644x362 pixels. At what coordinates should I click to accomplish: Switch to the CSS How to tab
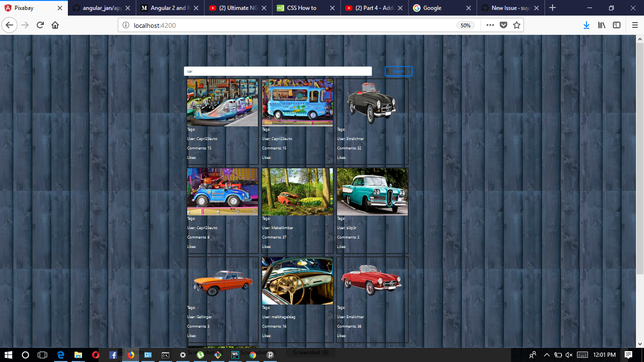[x=302, y=8]
